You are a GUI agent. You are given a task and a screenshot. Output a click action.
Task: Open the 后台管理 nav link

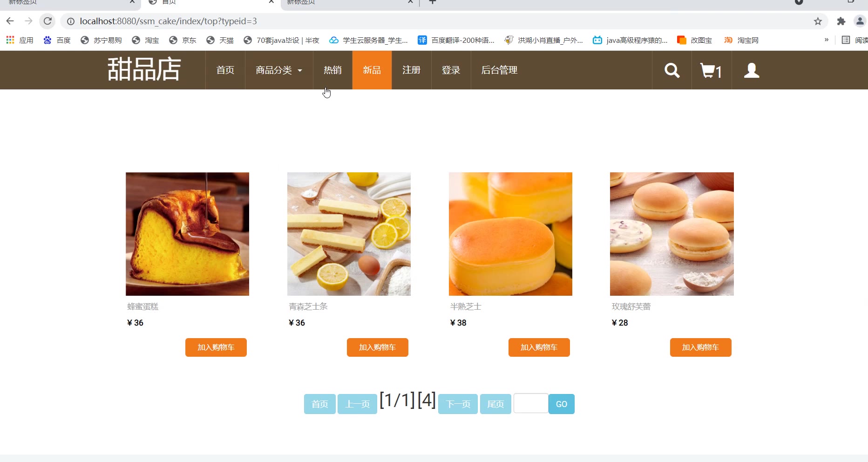499,70
